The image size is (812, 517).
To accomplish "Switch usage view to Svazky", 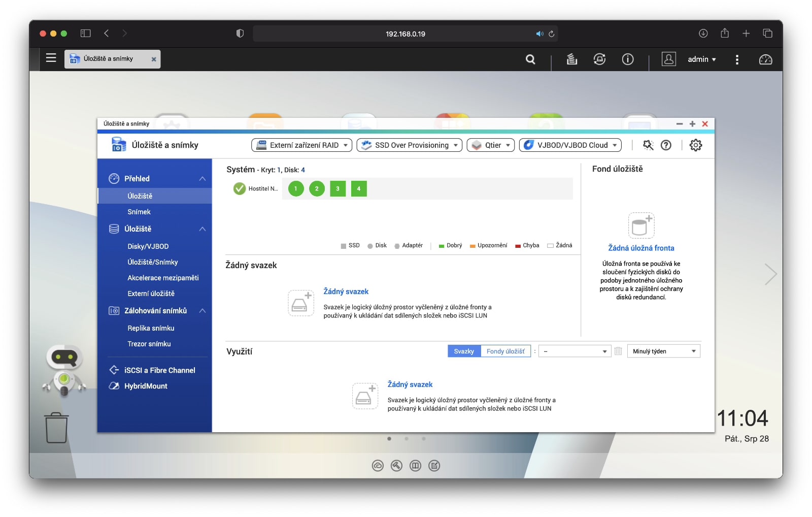I will pyautogui.click(x=464, y=351).
